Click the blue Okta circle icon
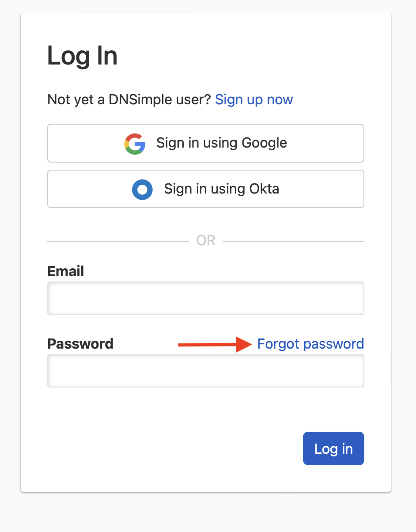Viewport: 416px width, 532px height. coord(142,189)
